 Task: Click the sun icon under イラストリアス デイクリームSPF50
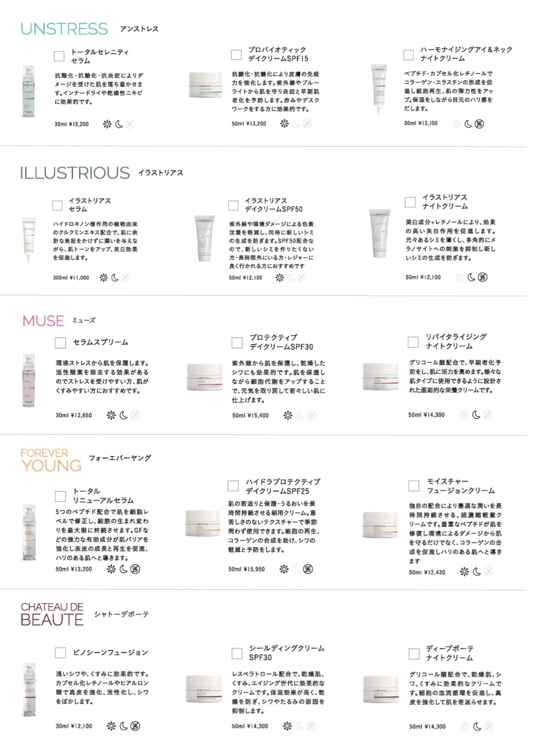coord(280,277)
